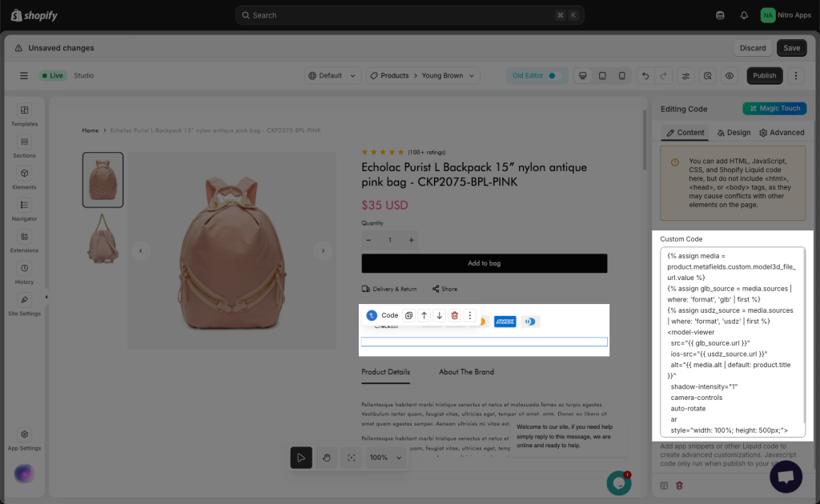The height and width of the screenshot is (504, 820).
Task: Open the Elements panel
Action: (x=24, y=178)
